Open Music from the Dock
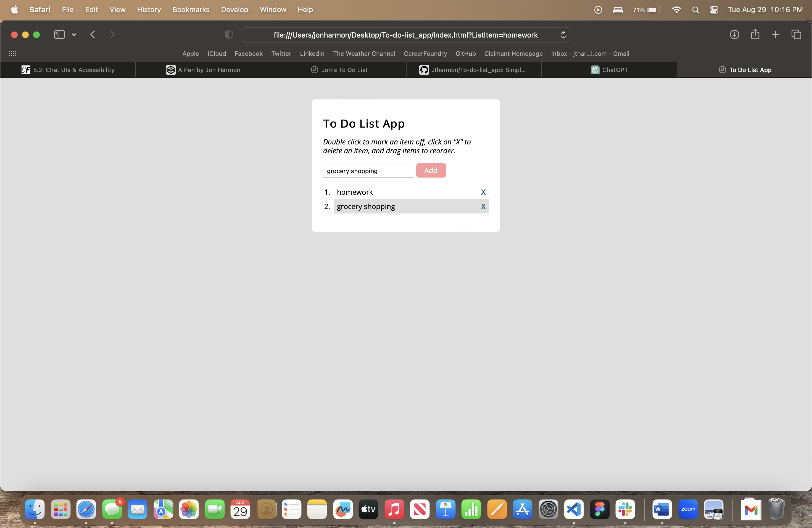Image resolution: width=812 pixels, height=528 pixels. pyautogui.click(x=394, y=509)
